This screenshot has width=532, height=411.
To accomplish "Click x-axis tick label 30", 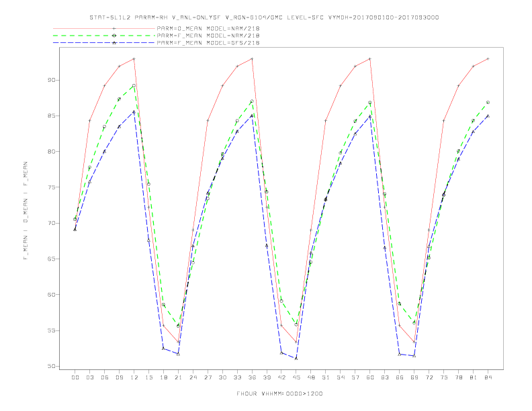I will [222, 377].
